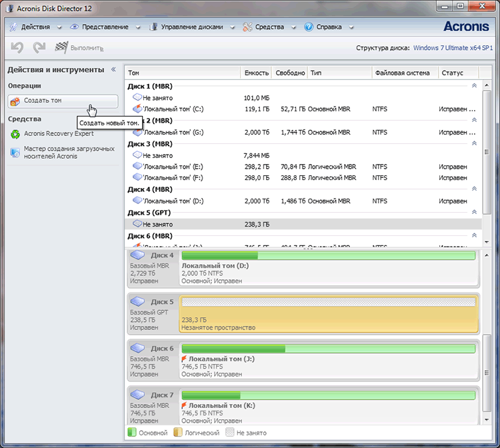Collapse the Действия и инструменты side panel
The height and width of the screenshot is (448, 500).
(x=113, y=69)
